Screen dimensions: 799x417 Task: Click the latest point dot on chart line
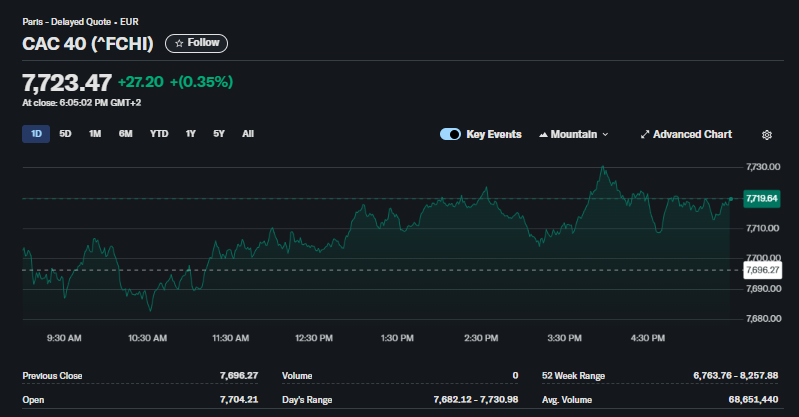coord(731,199)
